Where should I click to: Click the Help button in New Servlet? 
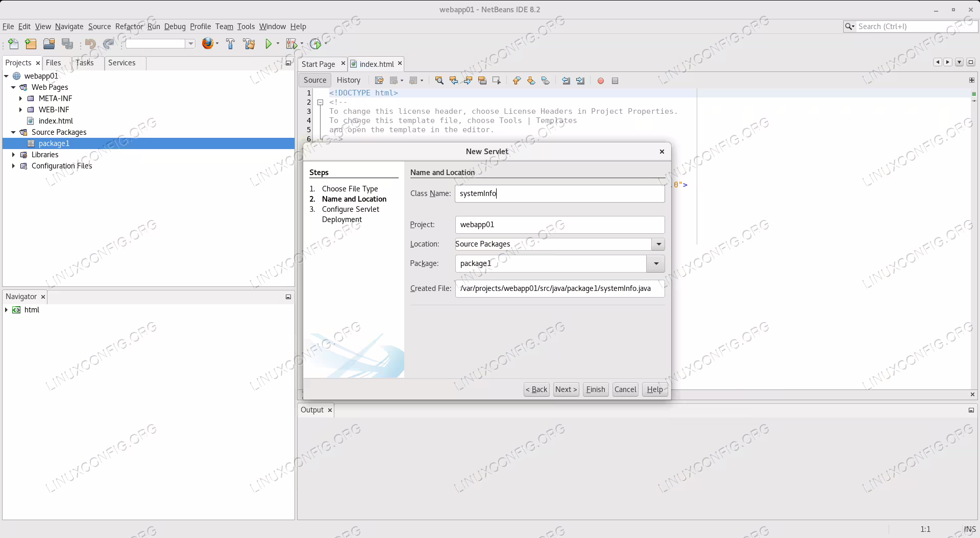click(655, 389)
